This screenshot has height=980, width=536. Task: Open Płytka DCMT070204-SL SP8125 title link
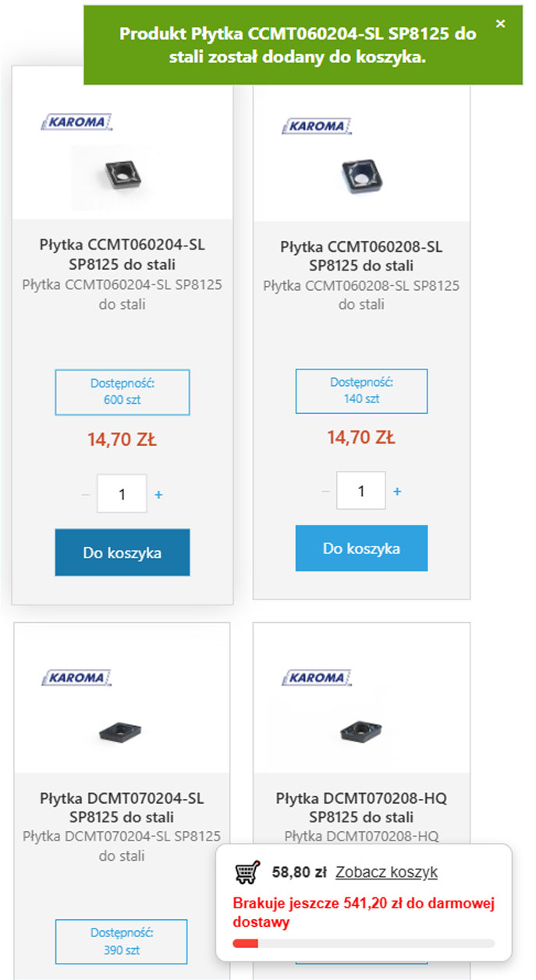[x=122, y=808]
